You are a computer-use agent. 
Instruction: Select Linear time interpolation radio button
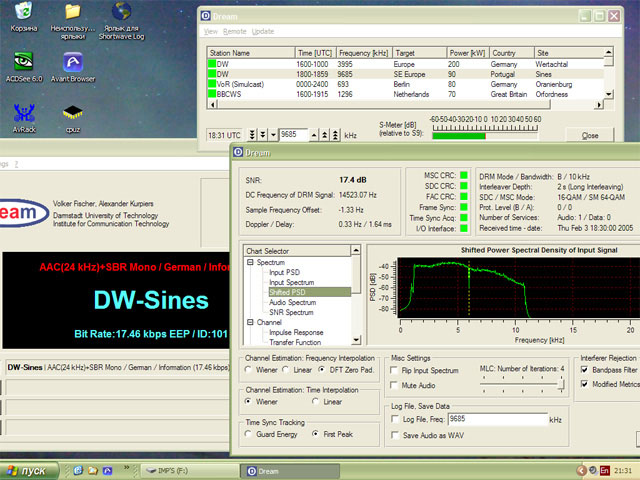coord(315,401)
